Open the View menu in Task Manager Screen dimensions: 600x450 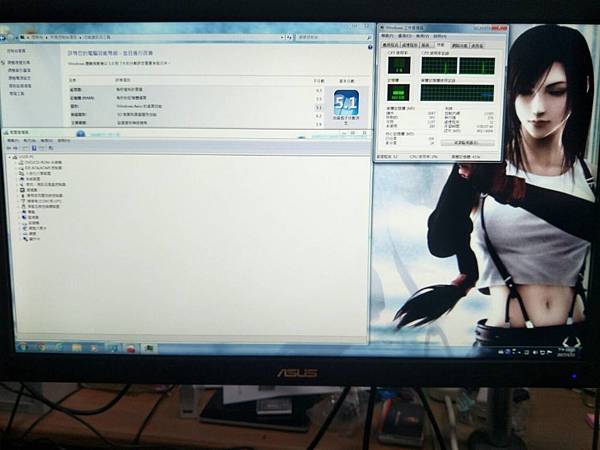(x=422, y=36)
